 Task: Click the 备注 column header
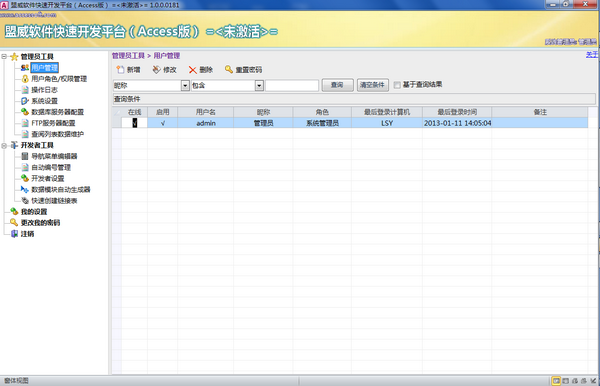(540, 112)
